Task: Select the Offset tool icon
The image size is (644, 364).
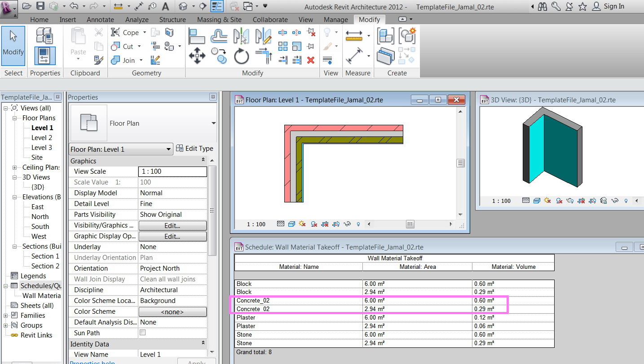Action: 219,35
